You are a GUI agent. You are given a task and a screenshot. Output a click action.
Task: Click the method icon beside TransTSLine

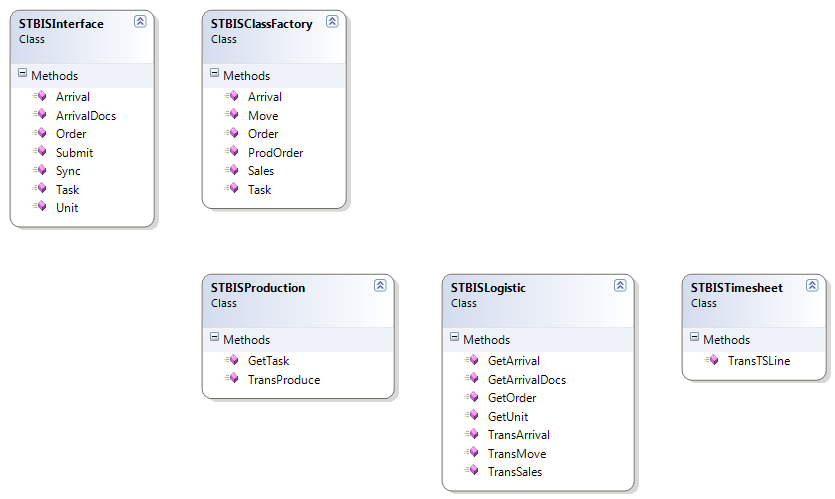712,361
